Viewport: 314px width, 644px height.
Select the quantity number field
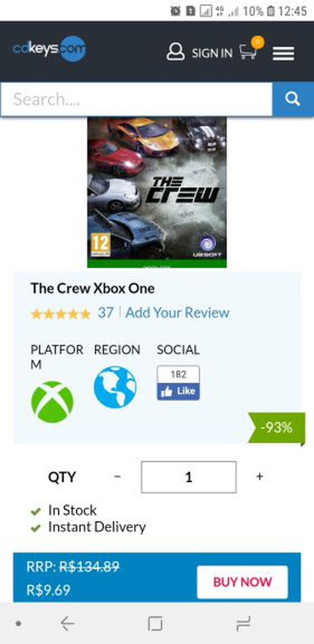[x=189, y=477]
